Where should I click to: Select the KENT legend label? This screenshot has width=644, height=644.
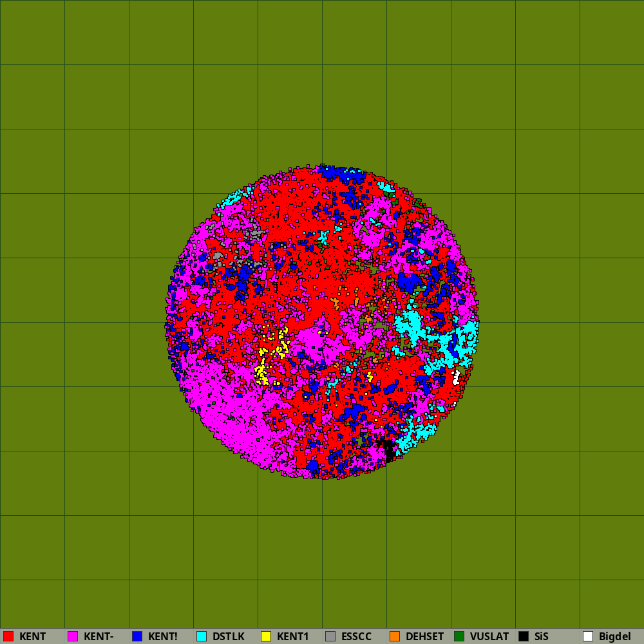coord(32,637)
